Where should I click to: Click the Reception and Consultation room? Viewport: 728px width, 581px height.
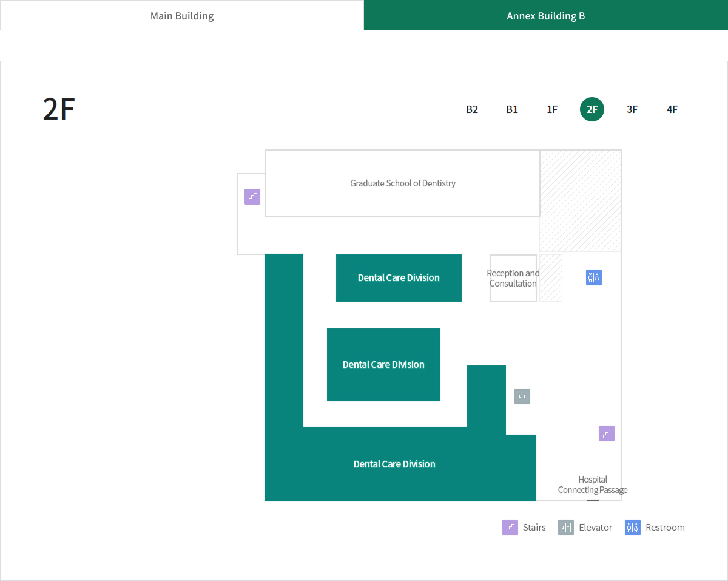point(513,278)
